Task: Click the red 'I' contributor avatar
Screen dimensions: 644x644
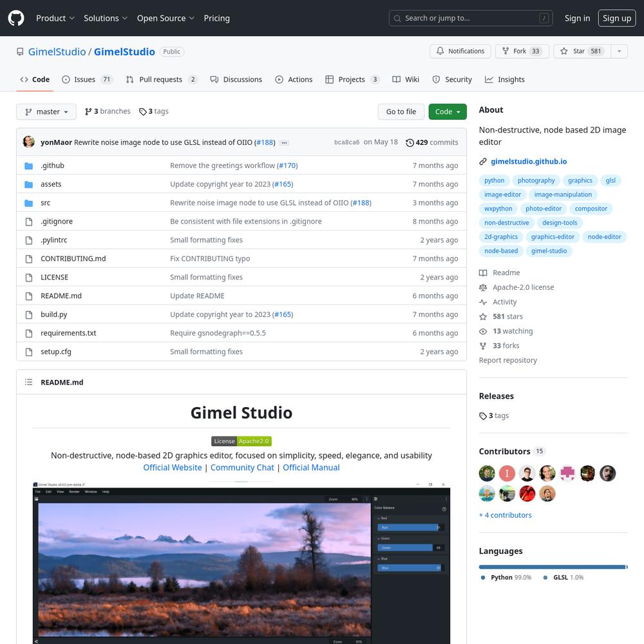Action: [507, 473]
